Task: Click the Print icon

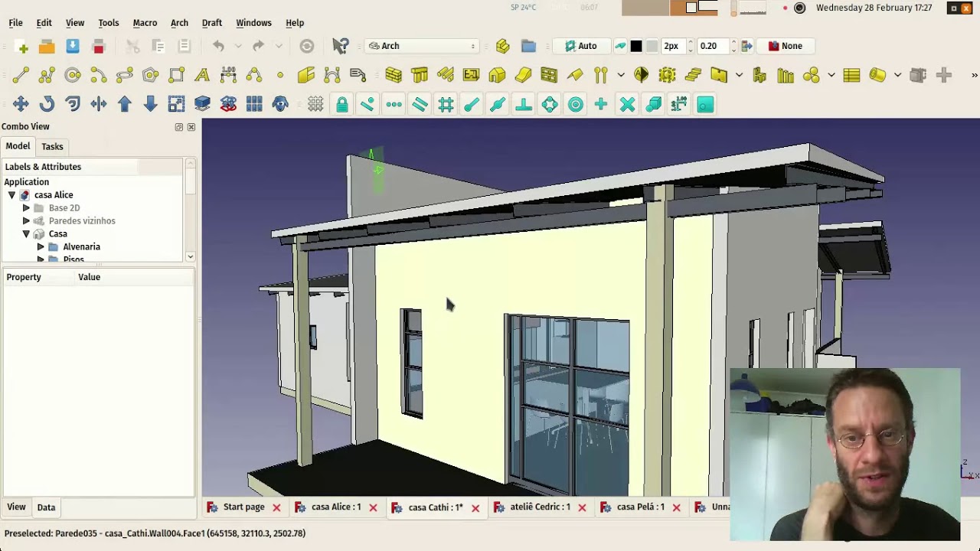Action: pos(98,46)
